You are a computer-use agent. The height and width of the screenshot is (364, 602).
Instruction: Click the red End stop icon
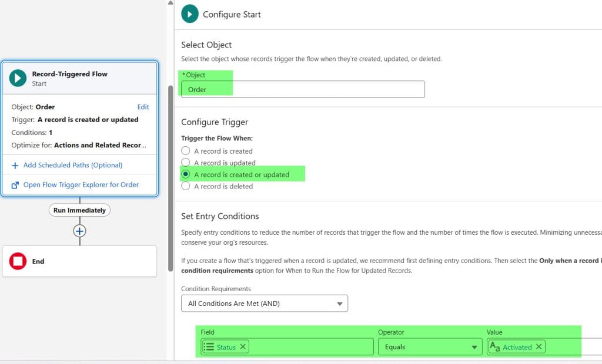coord(18,261)
